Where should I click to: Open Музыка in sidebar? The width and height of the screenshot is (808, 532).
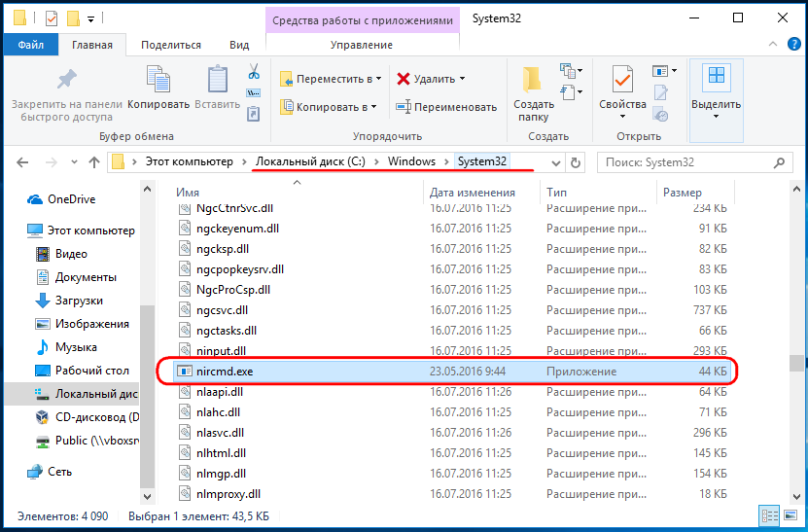pyautogui.click(x=66, y=347)
